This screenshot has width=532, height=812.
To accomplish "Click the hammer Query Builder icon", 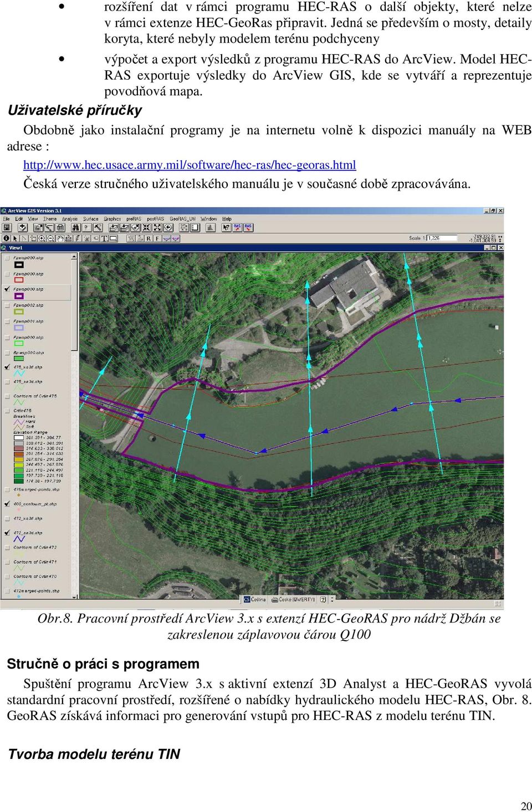I will (x=97, y=227).
